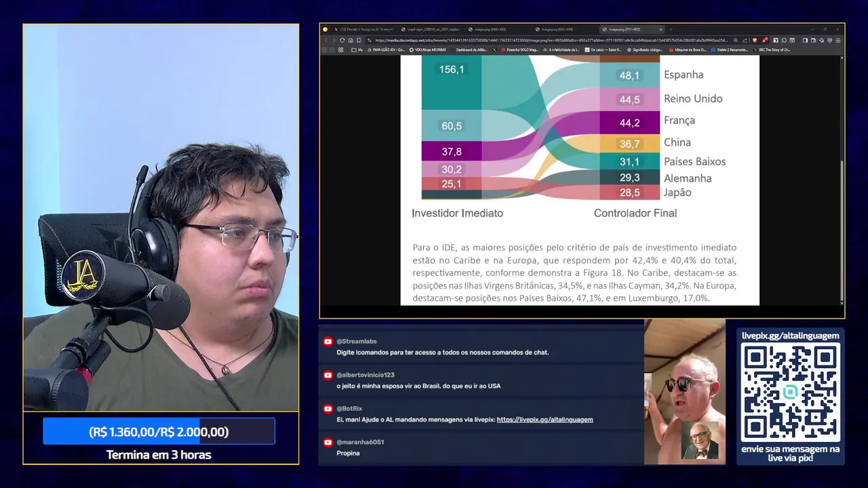Open the browser home page icon

(x=351, y=40)
